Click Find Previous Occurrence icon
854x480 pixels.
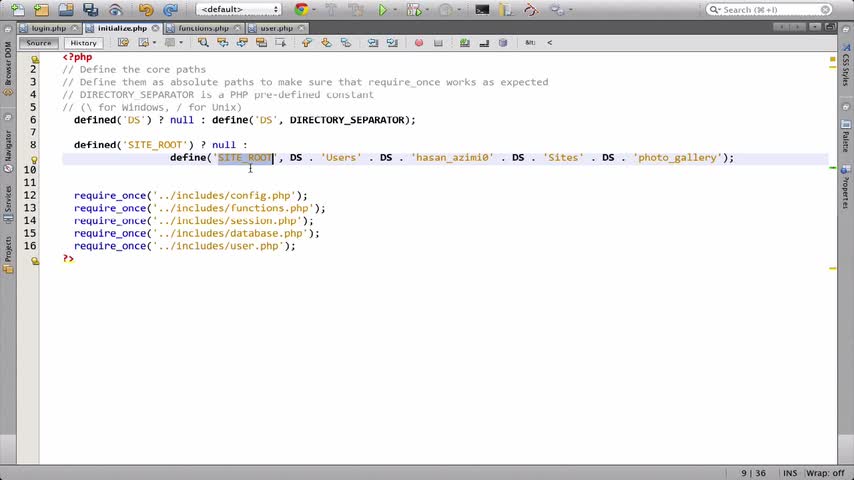(x=222, y=42)
